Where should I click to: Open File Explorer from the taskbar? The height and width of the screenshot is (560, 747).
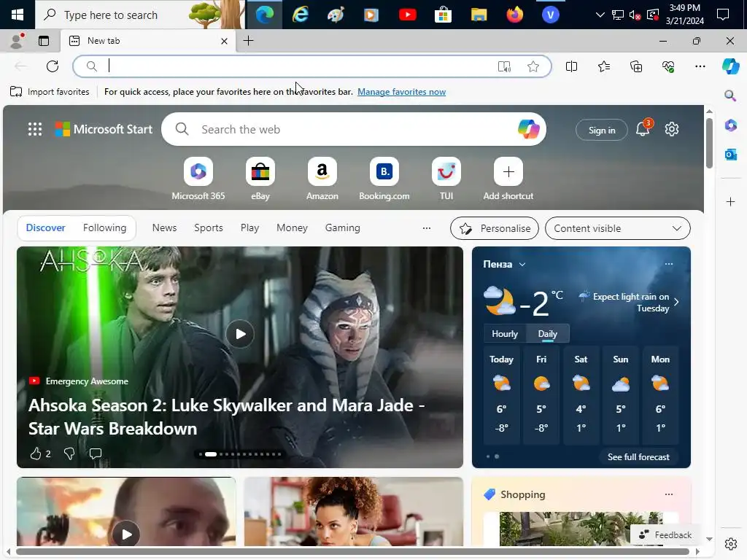(x=479, y=15)
